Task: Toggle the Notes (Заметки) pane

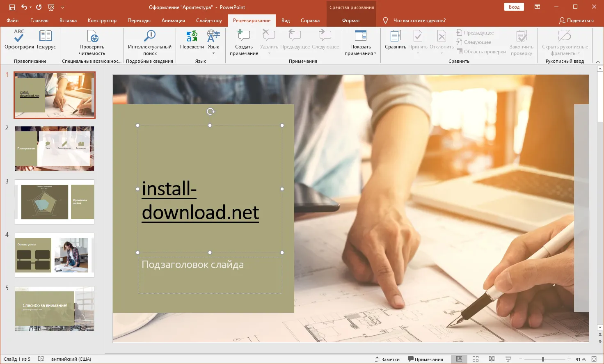Action: click(387, 359)
